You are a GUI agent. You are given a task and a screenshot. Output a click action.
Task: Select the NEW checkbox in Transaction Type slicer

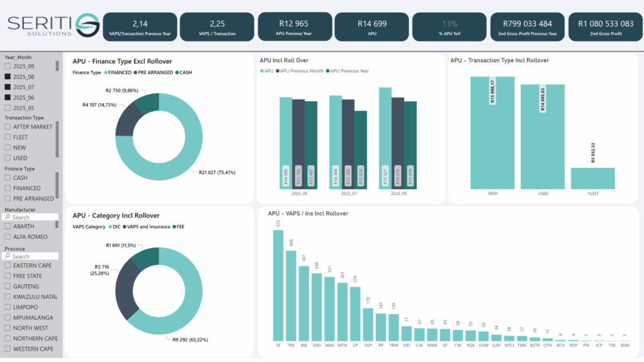pyautogui.click(x=8, y=148)
